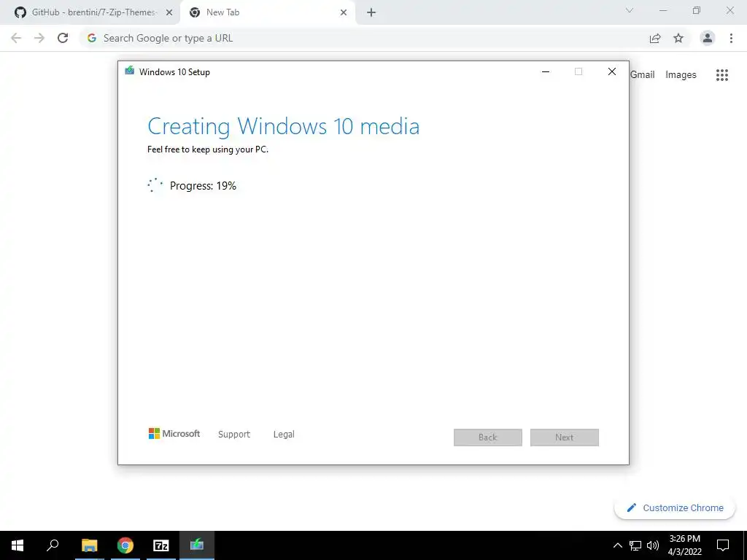Click Customize Chrome button
Viewport: 747px width, 560px height.
[x=675, y=507]
